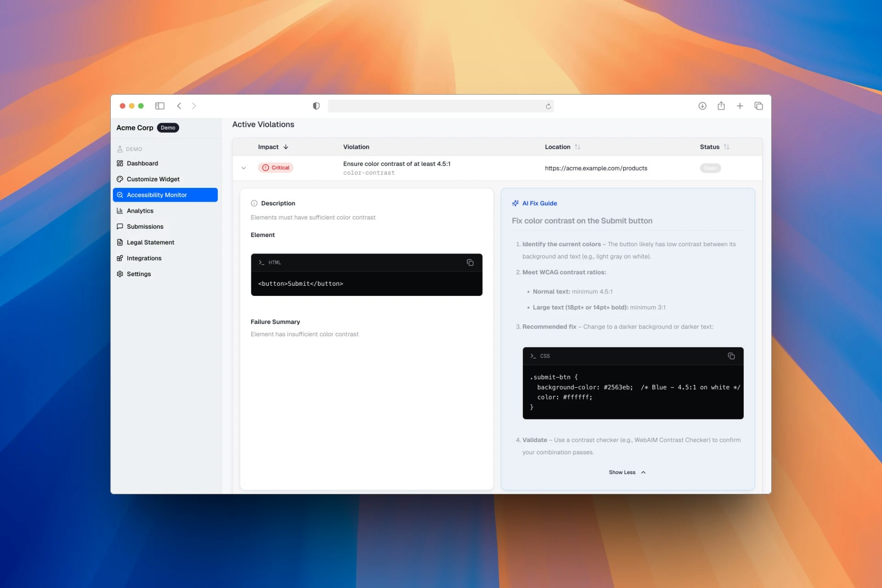Viewport: 882px width, 588px height.
Task: Open the Settings sidebar item
Action: (x=139, y=274)
